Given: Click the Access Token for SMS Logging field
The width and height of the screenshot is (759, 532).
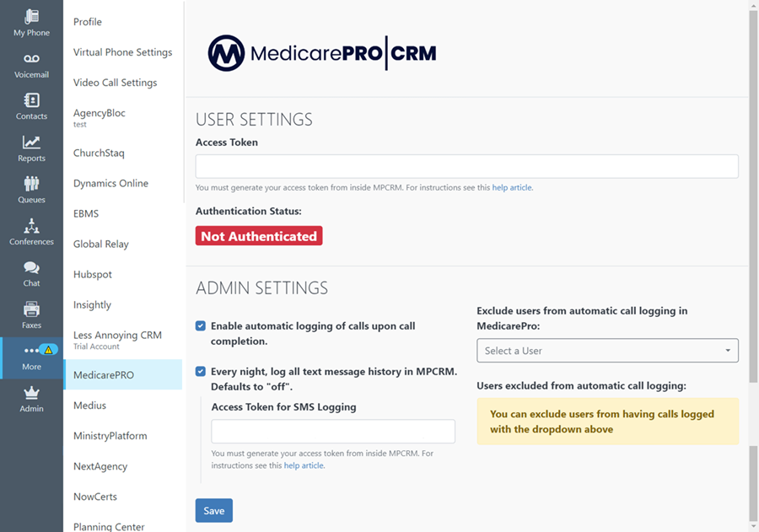Looking at the screenshot, I should pyautogui.click(x=333, y=432).
